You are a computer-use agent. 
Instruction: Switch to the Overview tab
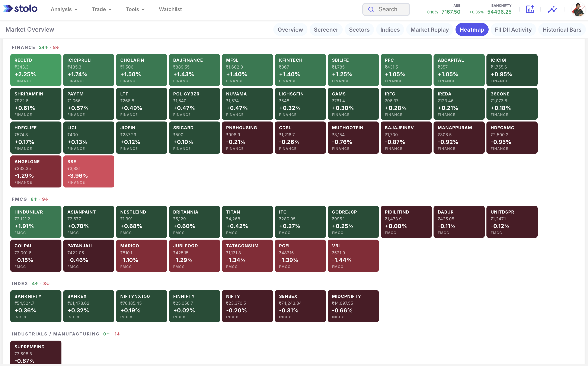[x=290, y=29]
